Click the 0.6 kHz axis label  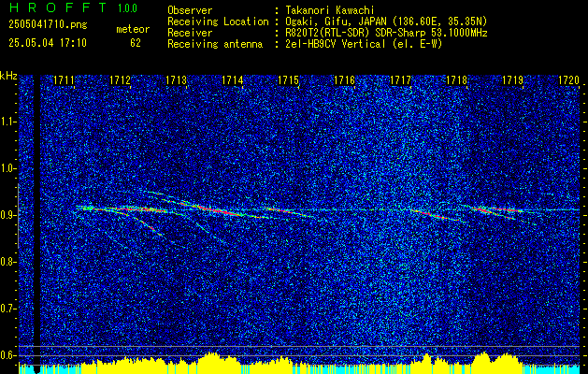click(7, 355)
